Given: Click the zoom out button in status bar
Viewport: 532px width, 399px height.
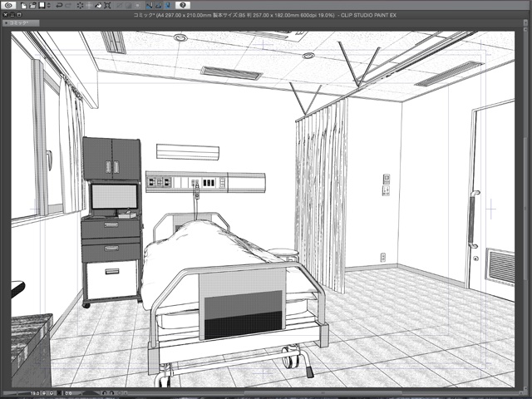Looking at the screenshot, I should [44, 393].
